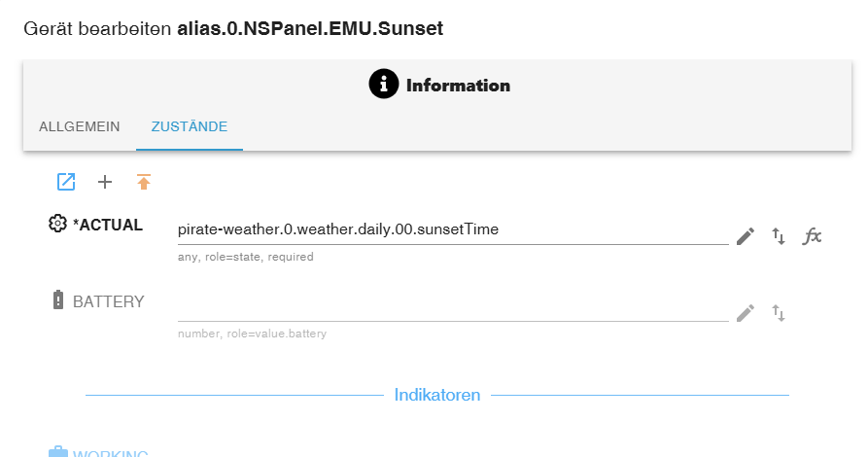Focus the ACTUAL state ID input field

click(x=452, y=230)
